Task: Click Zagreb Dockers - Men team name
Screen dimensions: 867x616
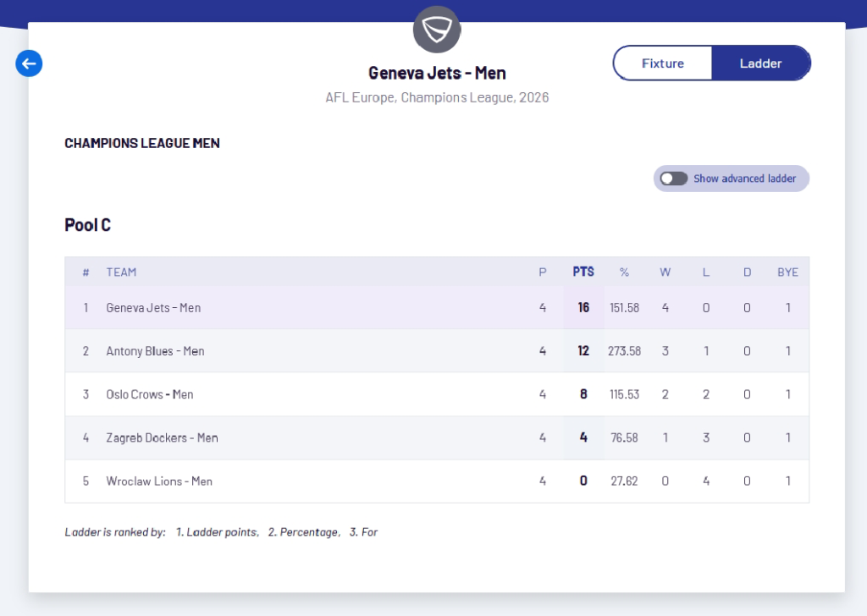Action: (x=162, y=437)
